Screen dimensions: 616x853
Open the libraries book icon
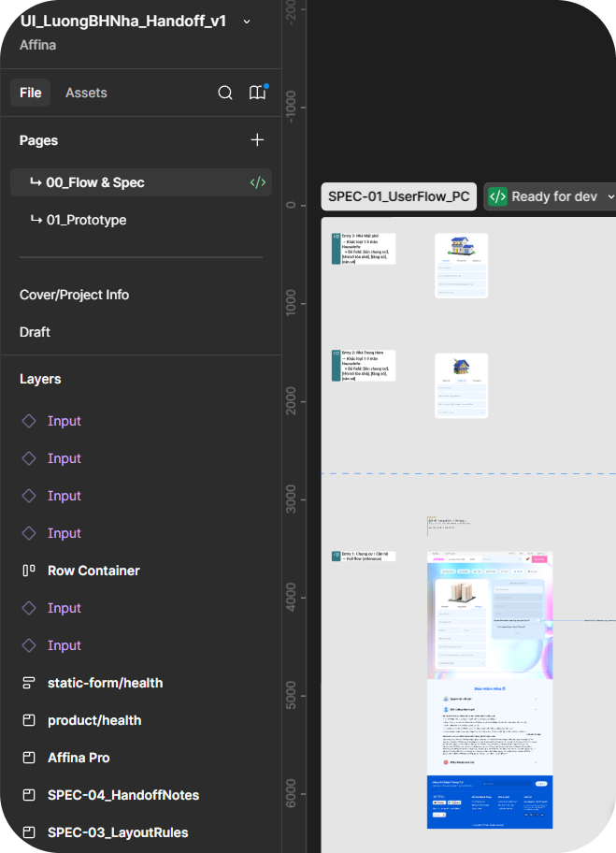(257, 93)
